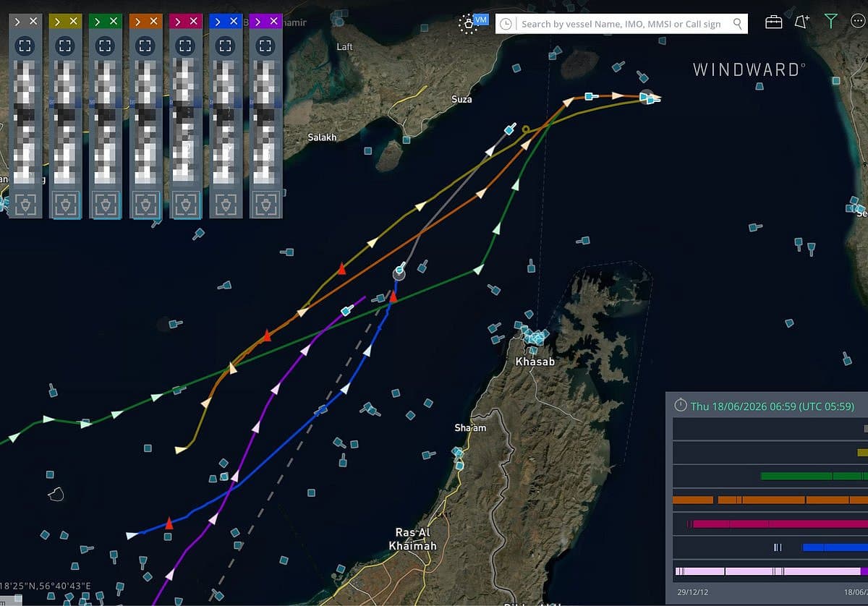The height and width of the screenshot is (606, 868).
Task: Click the Sha'am map label
Action: pos(470,428)
